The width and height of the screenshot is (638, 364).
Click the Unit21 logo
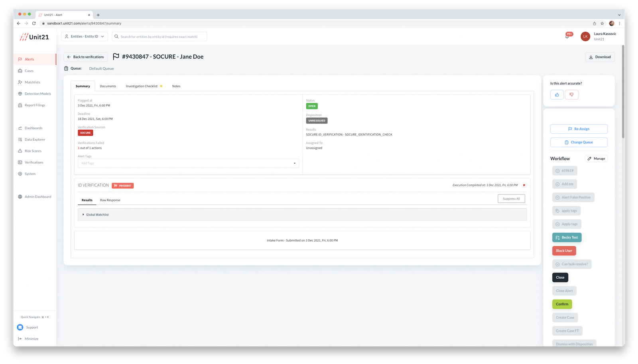[x=35, y=37]
